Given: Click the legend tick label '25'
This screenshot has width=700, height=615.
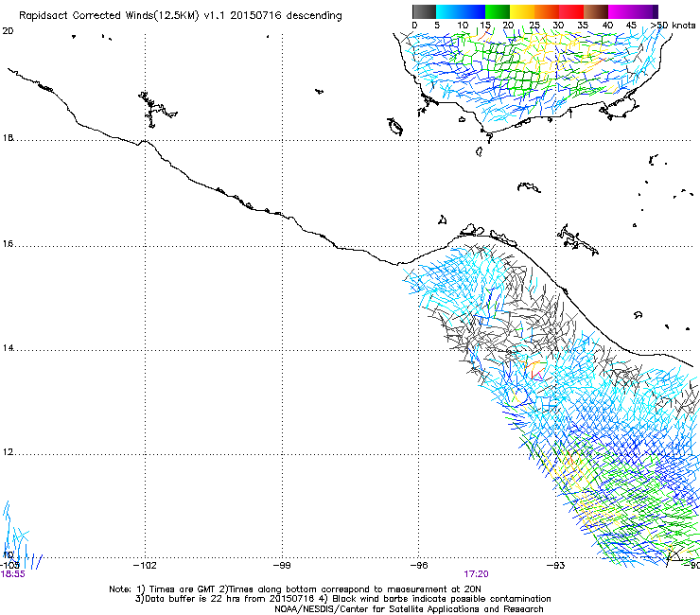Looking at the screenshot, I should tap(534, 26).
